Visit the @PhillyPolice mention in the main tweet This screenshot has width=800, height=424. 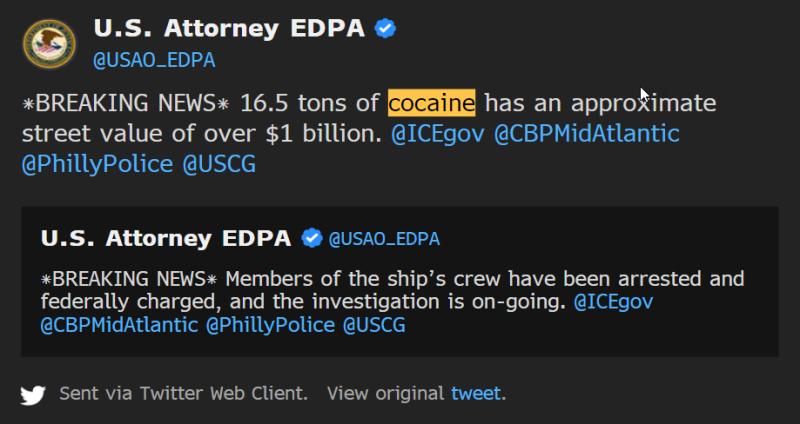click(96, 163)
